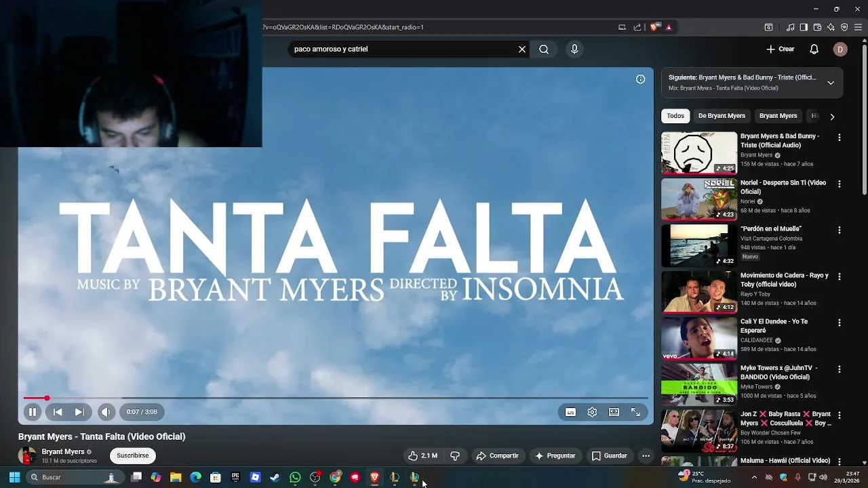
Task: Open WhatsApp from the taskbar
Action: pyautogui.click(x=295, y=477)
